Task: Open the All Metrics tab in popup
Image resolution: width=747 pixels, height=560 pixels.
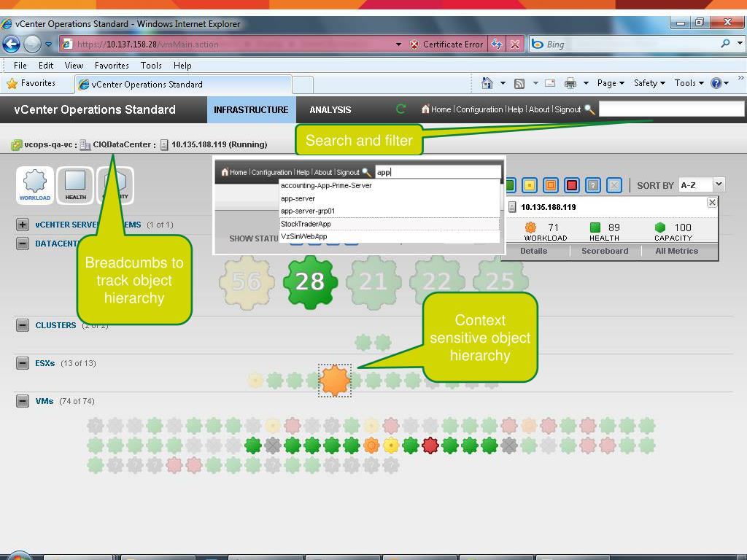Action: [676, 251]
